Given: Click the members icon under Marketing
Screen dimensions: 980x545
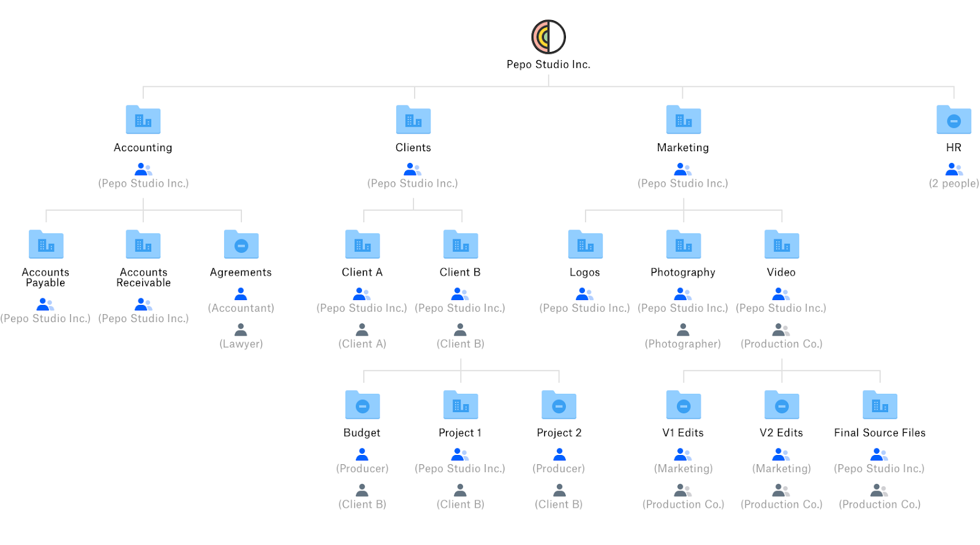Looking at the screenshot, I should (683, 169).
